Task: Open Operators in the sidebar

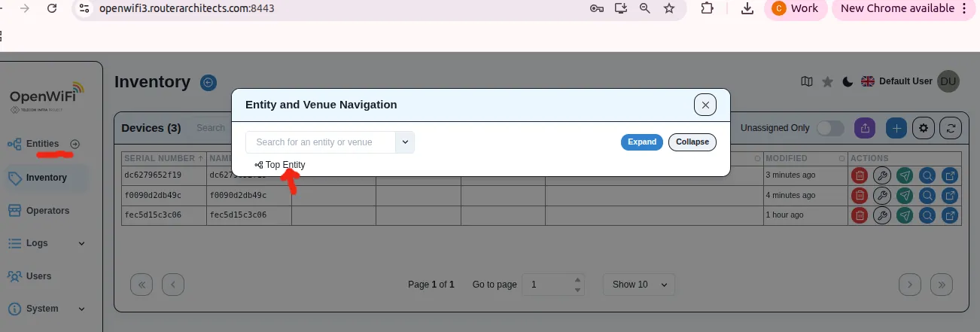Action: pos(47,211)
